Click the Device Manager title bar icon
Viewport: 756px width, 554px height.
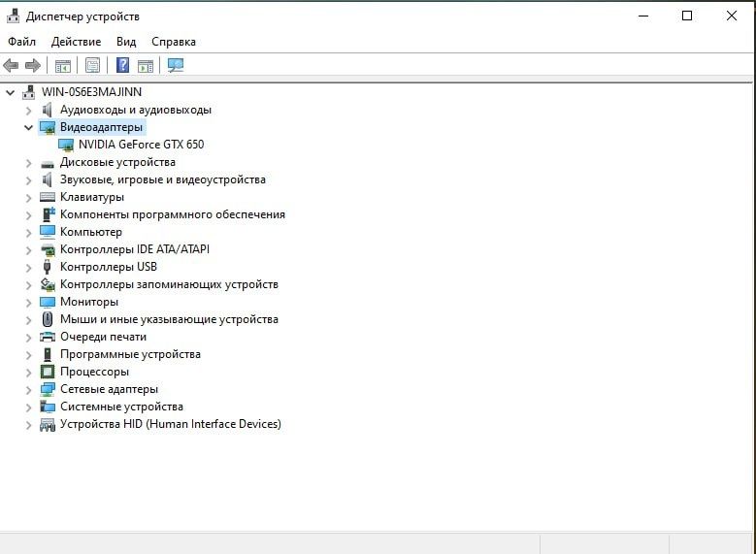pyautogui.click(x=13, y=16)
